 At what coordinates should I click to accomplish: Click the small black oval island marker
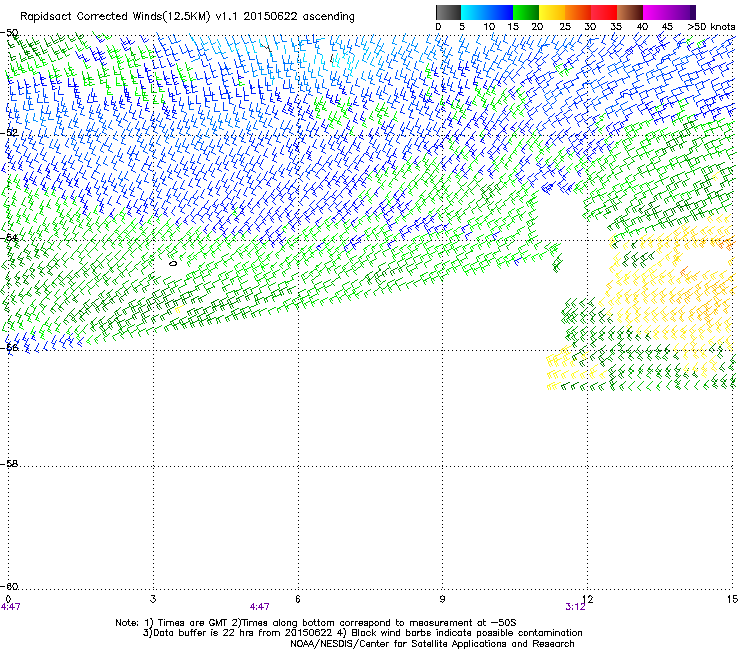pos(173,263)
